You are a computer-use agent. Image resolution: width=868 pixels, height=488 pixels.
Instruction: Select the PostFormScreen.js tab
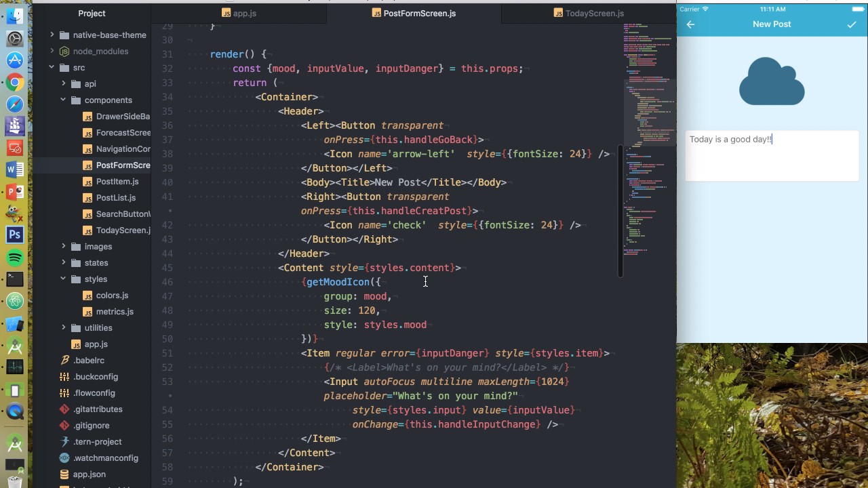point(414,13)
